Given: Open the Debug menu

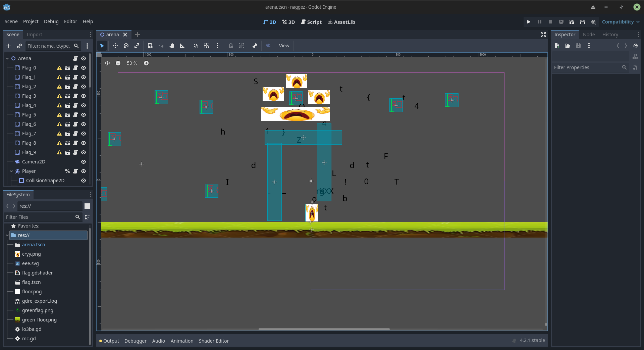Looking at the screenshot, I should pyautogui.click(x=51, y=21).
